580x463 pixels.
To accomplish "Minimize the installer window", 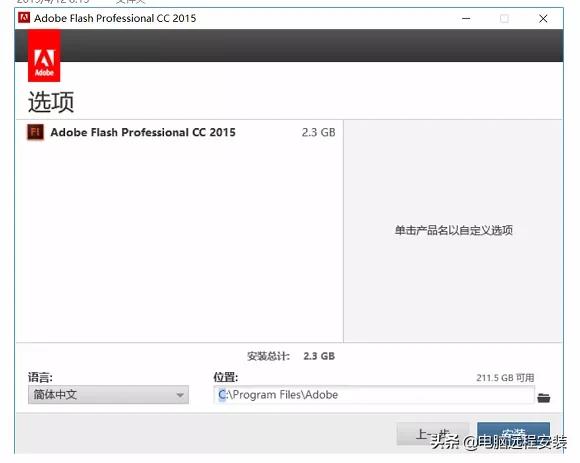I will coord(466,18).
